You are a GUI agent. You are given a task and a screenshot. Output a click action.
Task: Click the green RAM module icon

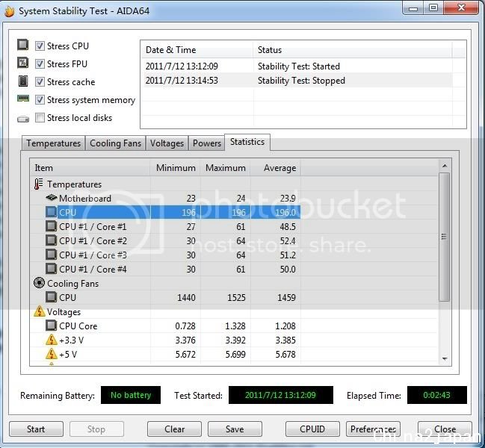click(x=23, y=99)
